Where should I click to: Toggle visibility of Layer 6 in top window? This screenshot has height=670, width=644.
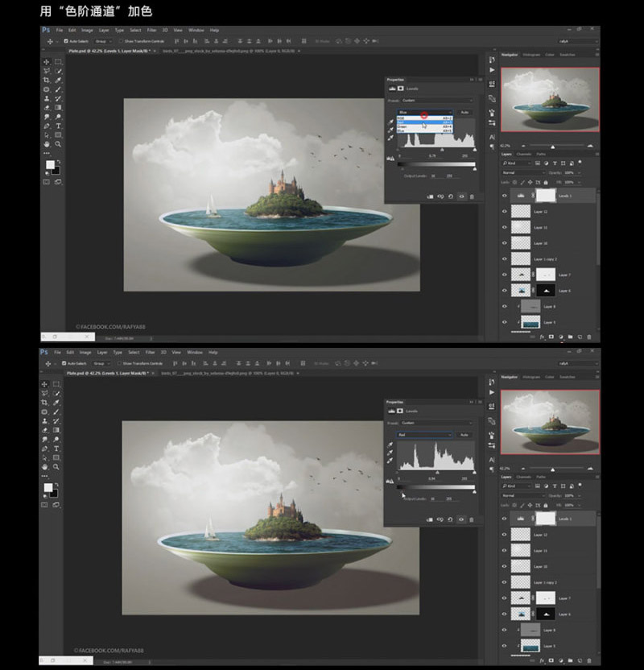click(505, 291)
